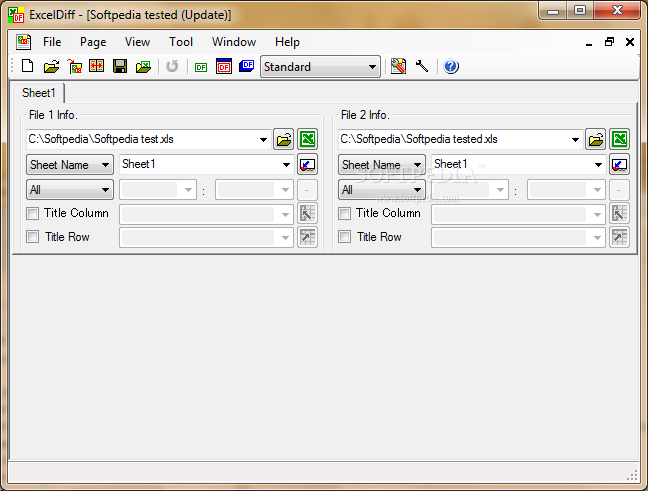Viewport: 648px width, 491px height.
Task: Open the File menu
Action: (52, 42)
